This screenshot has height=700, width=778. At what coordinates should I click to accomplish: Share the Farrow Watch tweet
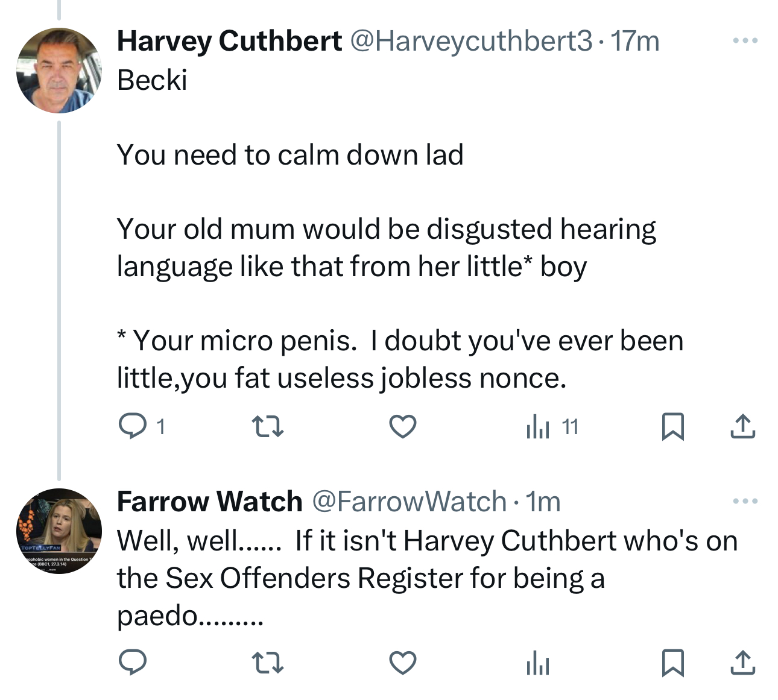[742, 663]
